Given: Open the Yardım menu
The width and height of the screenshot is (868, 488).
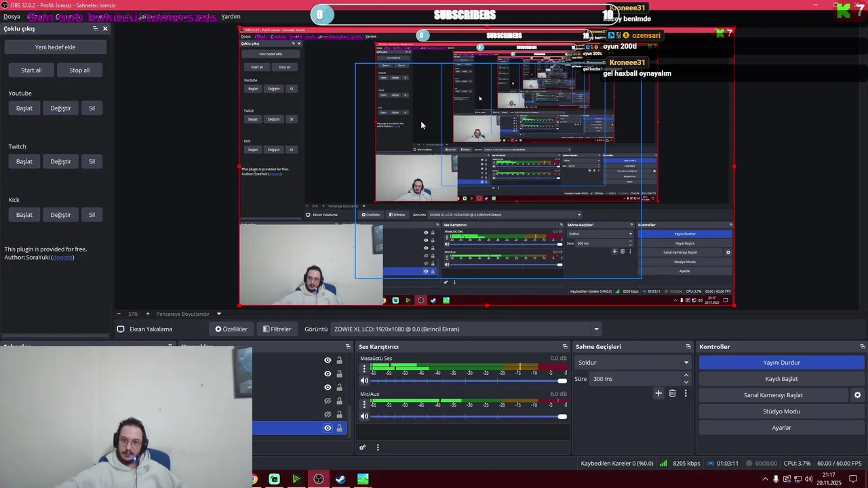Looking at the screenshot, I should (231, 16).
